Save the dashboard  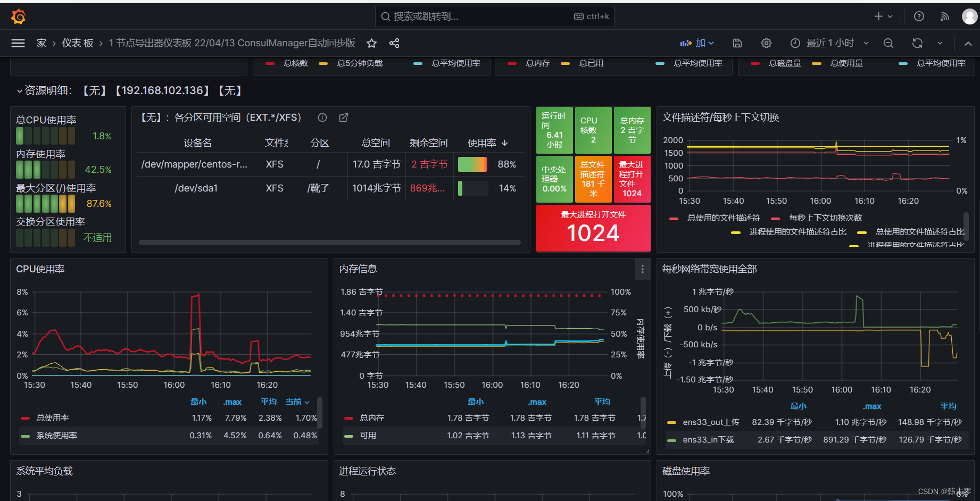click(737, 43)
